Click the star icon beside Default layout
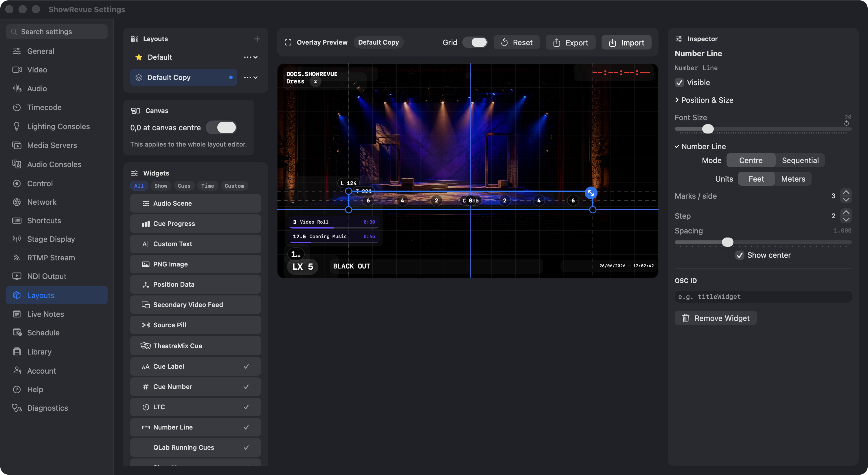 139,57
